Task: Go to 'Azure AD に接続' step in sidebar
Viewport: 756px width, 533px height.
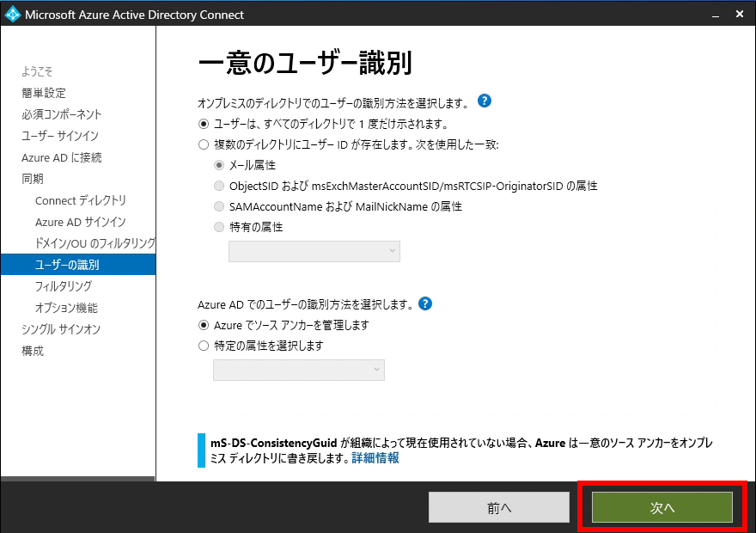Action: click(61, 157)
